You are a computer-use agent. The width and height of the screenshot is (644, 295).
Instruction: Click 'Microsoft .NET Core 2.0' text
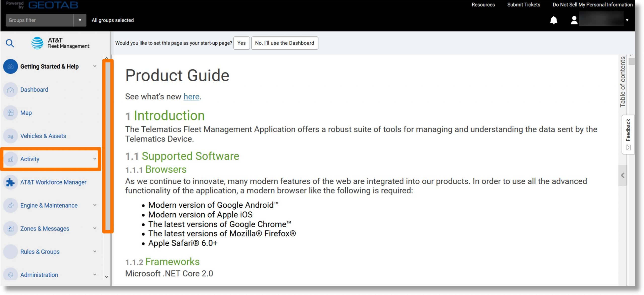pos(169,274)
